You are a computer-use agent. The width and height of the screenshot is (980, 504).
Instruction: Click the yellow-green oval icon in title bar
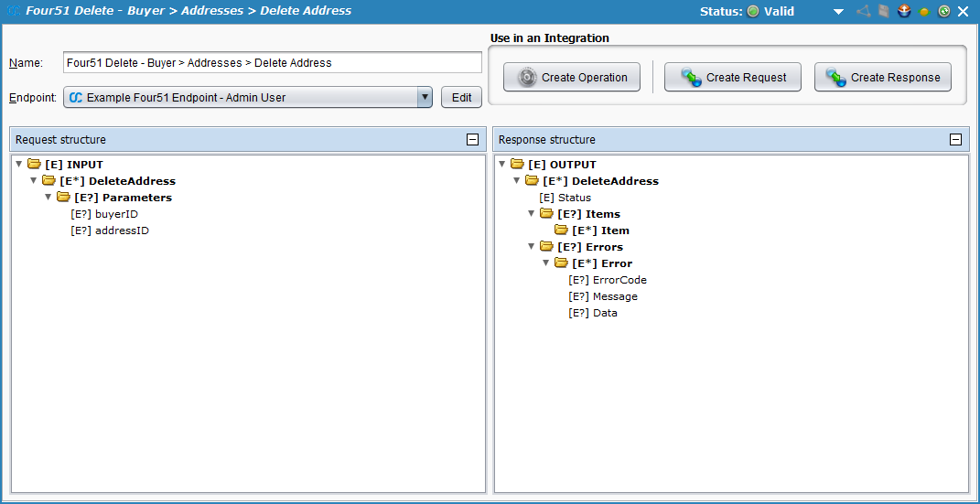(924, 12)
